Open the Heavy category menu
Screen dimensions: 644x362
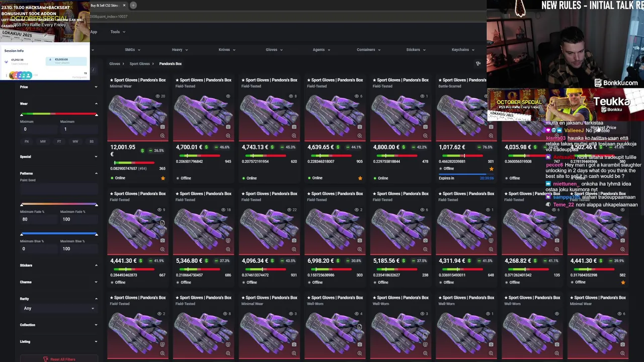pos(180,50)
